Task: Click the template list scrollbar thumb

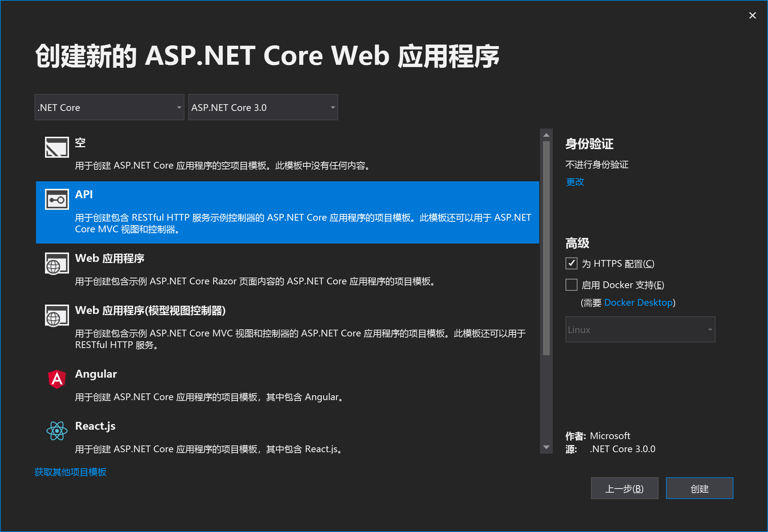Action: coord(546,247)
